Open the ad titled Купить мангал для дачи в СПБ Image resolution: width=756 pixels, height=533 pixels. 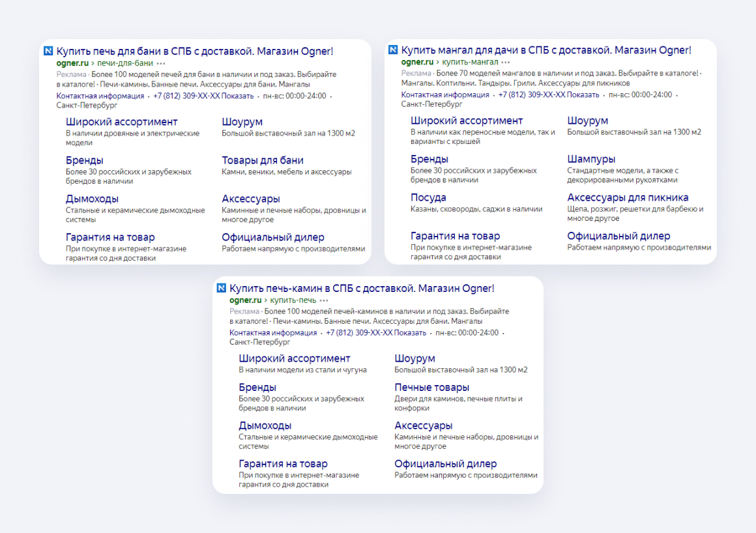pos(546,50)
